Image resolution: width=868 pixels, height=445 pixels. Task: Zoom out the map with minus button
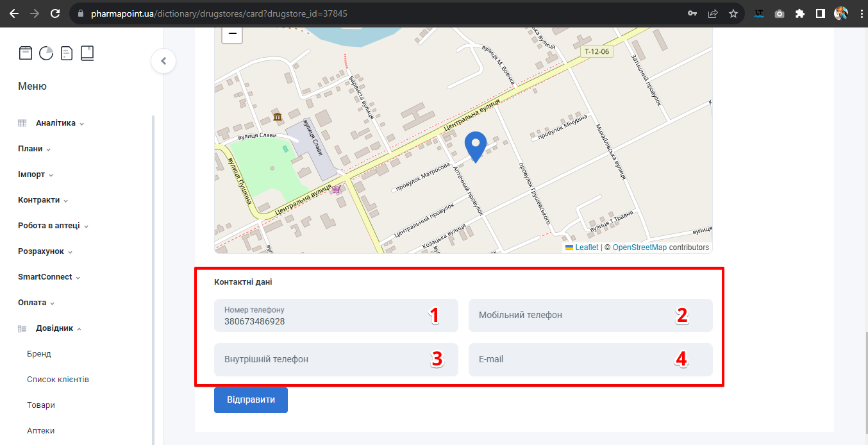click(x=232, y=34)
